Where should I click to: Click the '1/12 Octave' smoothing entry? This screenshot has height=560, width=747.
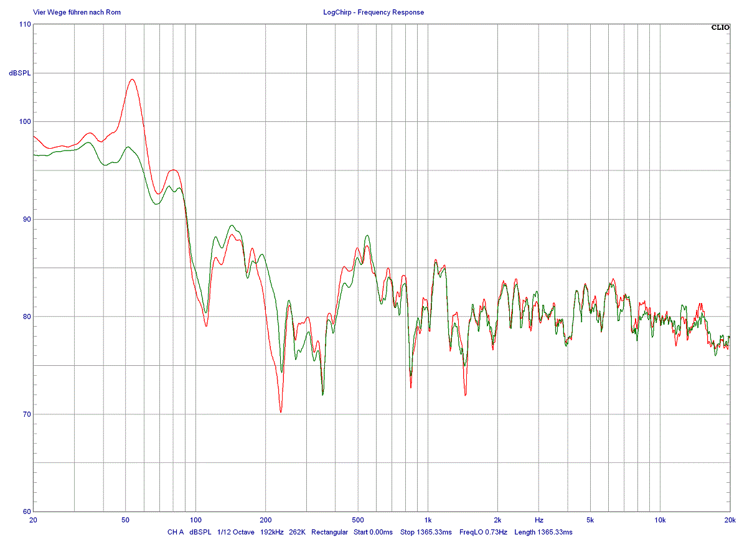[x=235, y=533]
